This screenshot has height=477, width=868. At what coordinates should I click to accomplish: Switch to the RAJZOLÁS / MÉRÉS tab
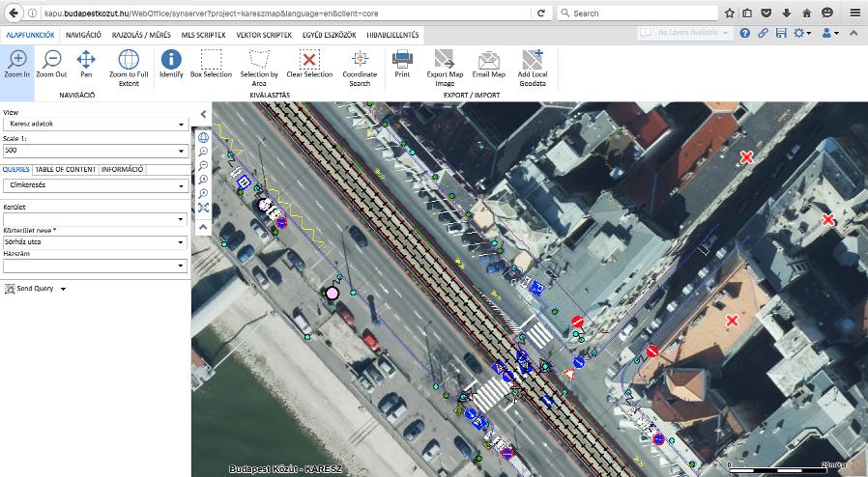(141, 35)
